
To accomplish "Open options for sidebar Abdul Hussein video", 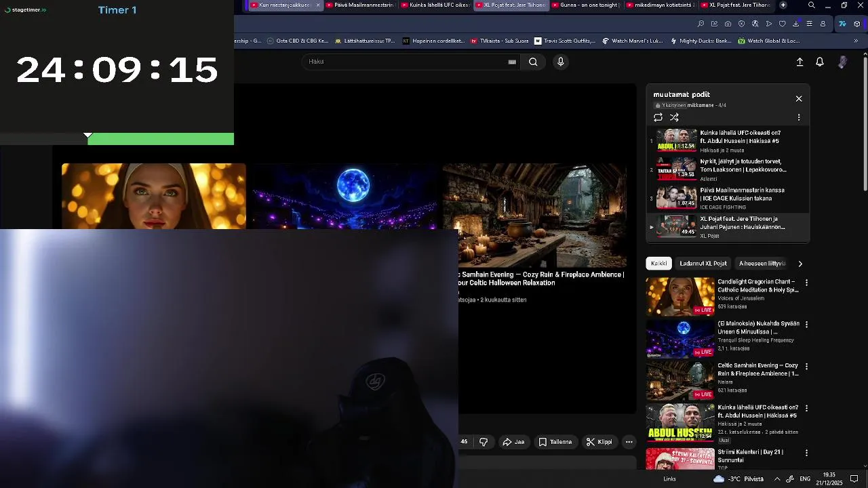I will (806, 408).
